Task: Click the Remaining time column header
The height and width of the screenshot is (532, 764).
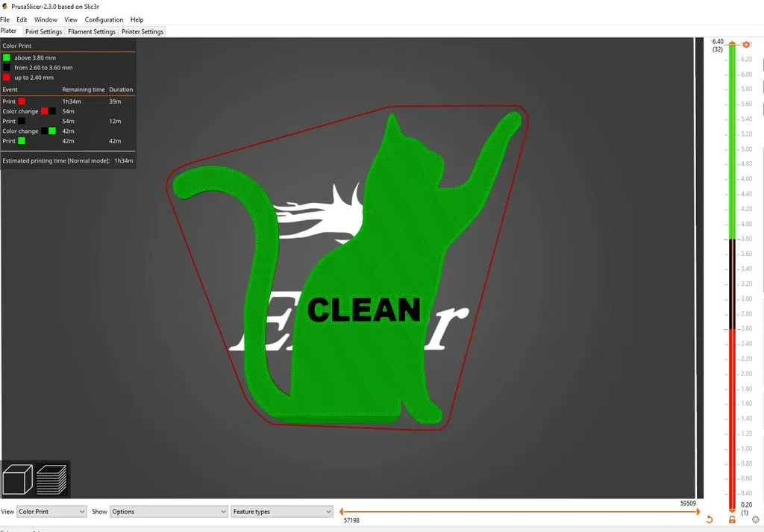Action: tap(84, 90)
